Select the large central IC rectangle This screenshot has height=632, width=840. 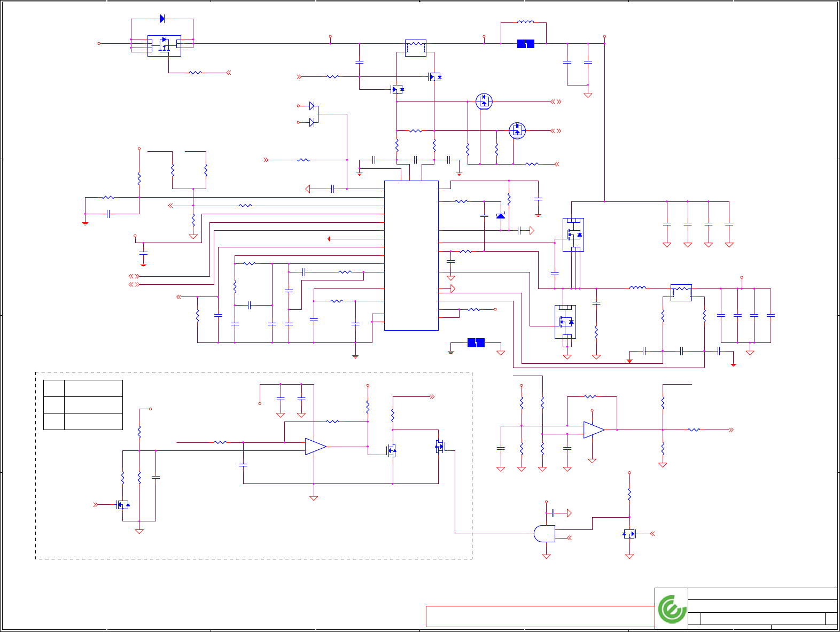pos(411,255)
